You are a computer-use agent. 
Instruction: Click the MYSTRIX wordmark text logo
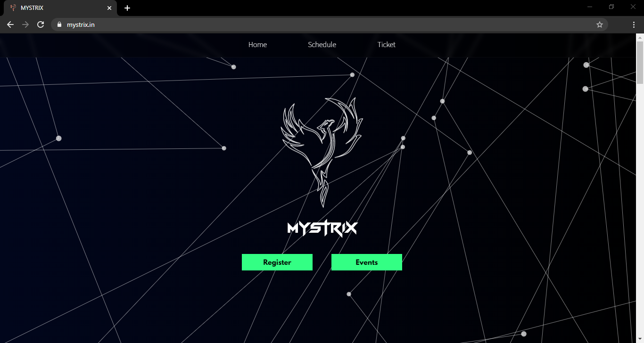[x=322, y=229]
